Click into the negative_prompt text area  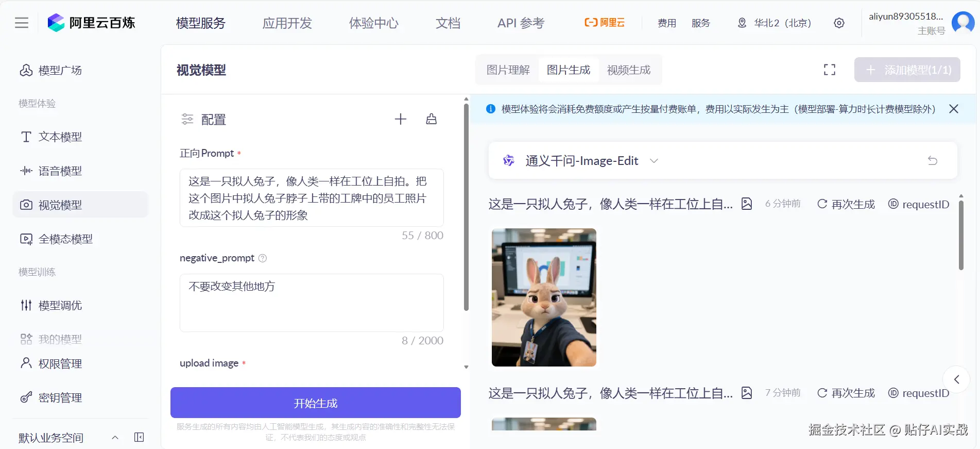(x=312, y=303)
